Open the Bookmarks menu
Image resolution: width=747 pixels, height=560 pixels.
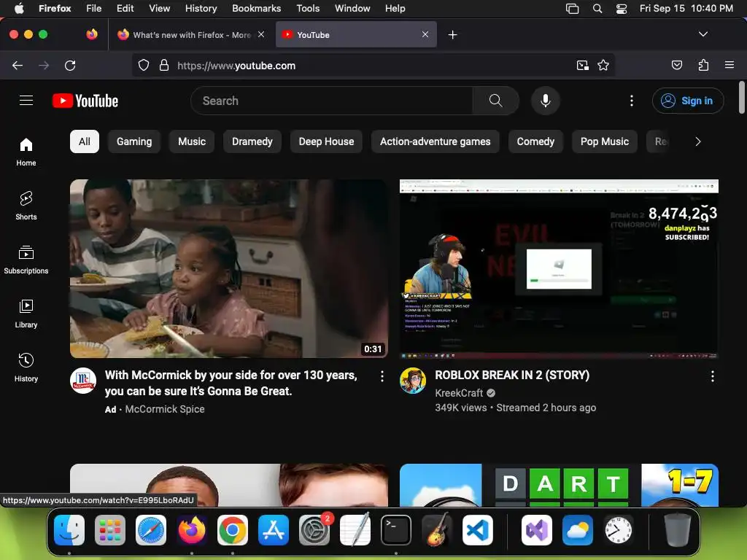(x=256, y=8)
